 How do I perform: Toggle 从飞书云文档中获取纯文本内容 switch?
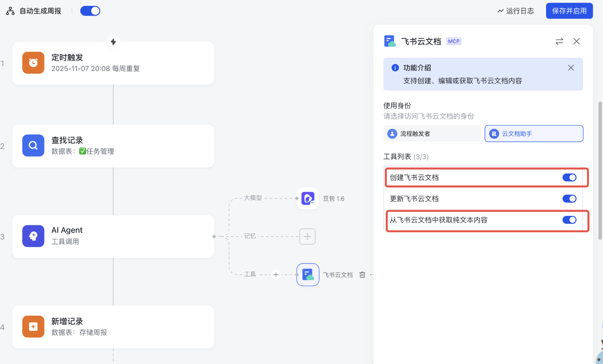569,220
